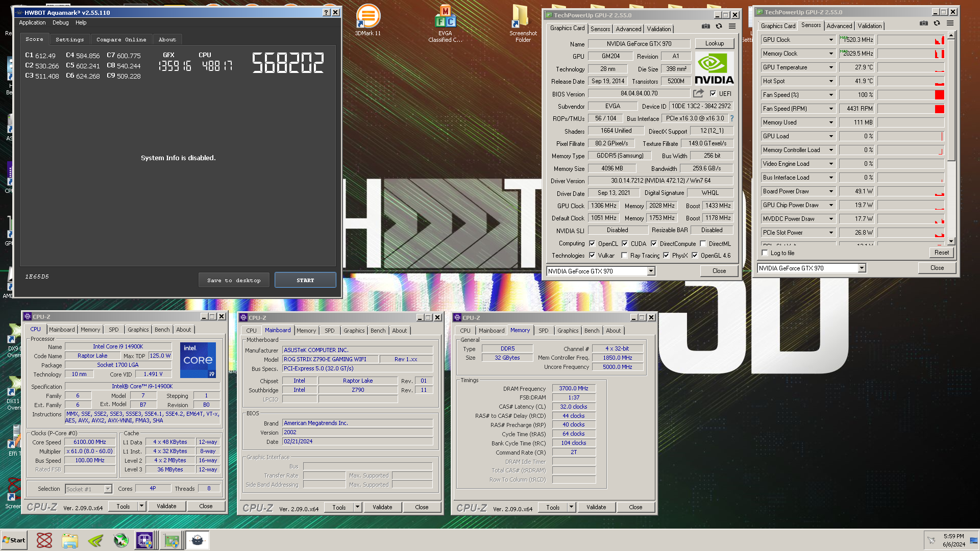Image resolution: width=980 pixels, height=551 pixels.
Task: Click Close in CPU-Z Memory window
Action: click(635, 507)
